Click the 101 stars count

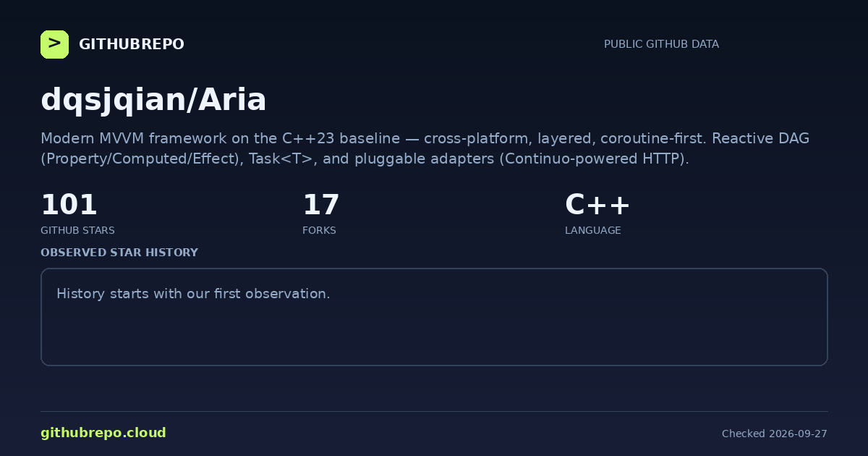coord(69,205)
